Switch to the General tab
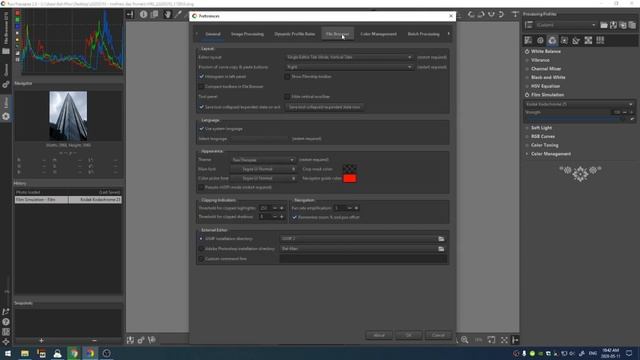The height and width of the screenshot is (360, 640). pyautogui.click(x=213, y=34)
